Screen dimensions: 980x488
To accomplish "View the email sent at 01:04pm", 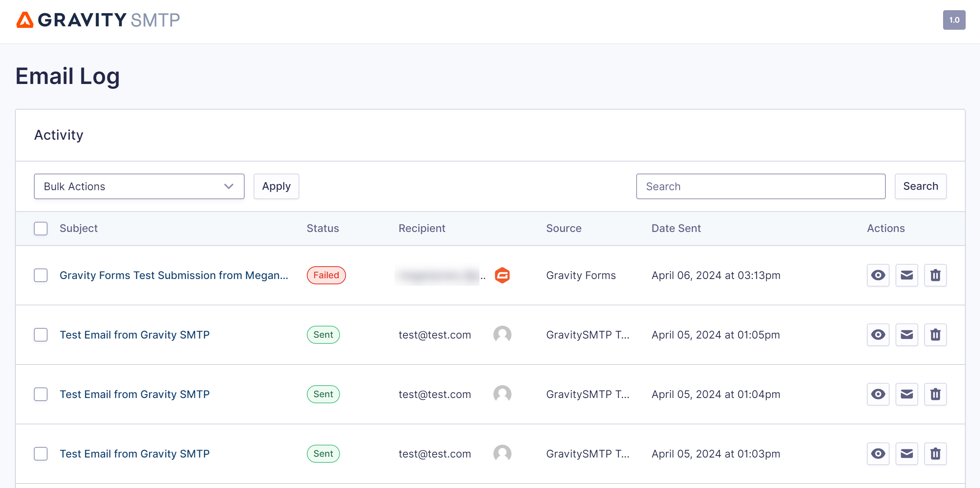I will click(x=877, y=395).
